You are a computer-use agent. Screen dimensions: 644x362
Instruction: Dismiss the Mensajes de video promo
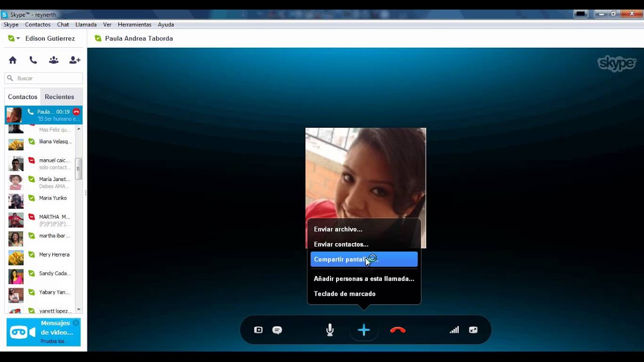click(76, 323)
